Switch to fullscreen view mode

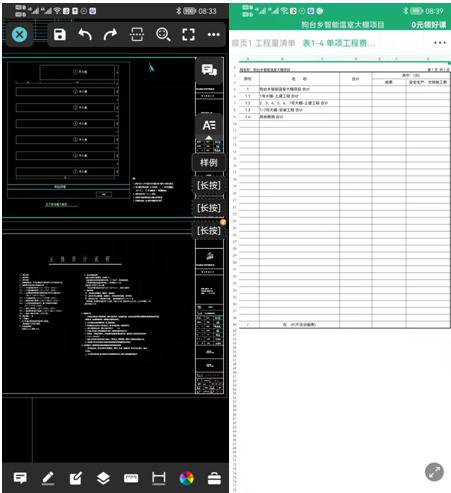coord(189,35)
